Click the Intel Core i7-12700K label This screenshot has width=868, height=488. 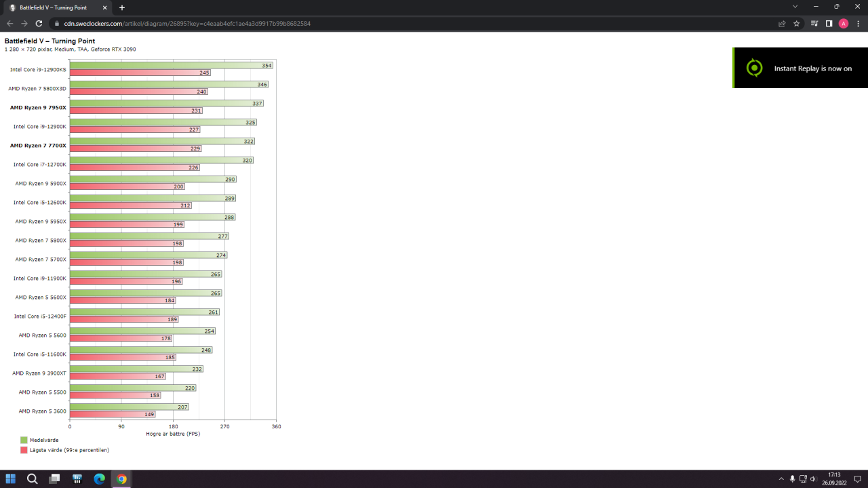(x=40, y=164)
